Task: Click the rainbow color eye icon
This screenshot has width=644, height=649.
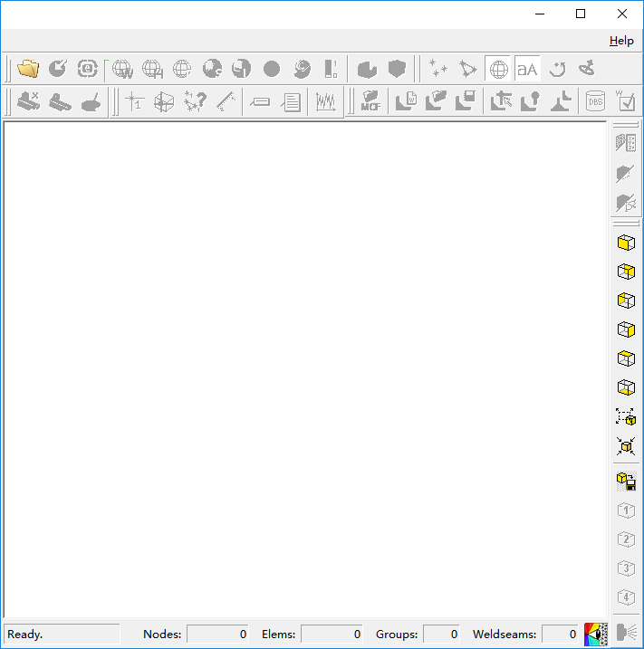Action: (596, 635)
